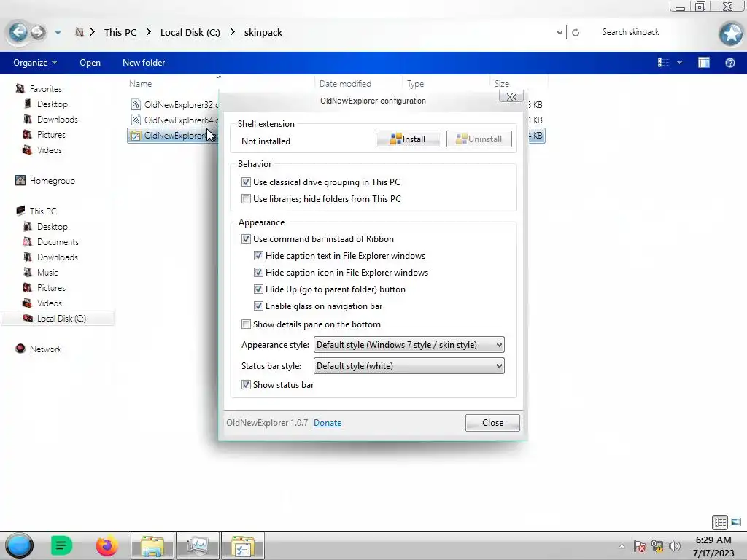Expand chevron after Local Disk (C:) breadcrumb
Screen dimensions: 747x560
point(233,32)
